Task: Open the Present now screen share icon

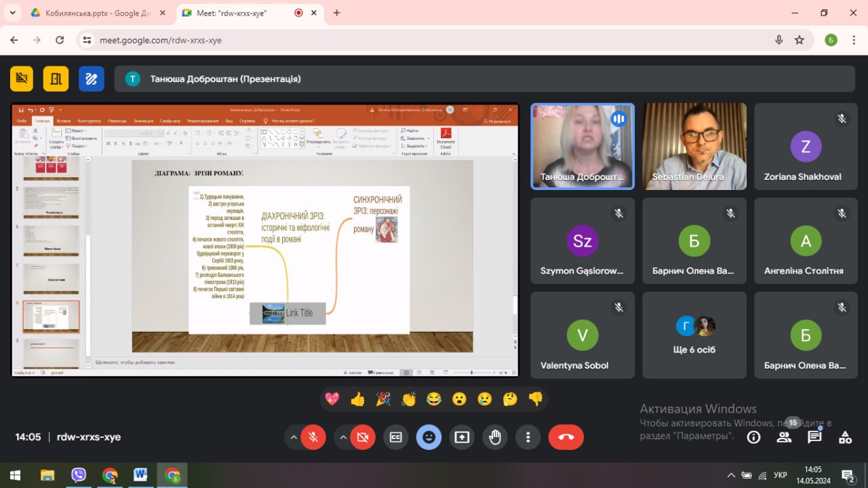Action: 462,437
